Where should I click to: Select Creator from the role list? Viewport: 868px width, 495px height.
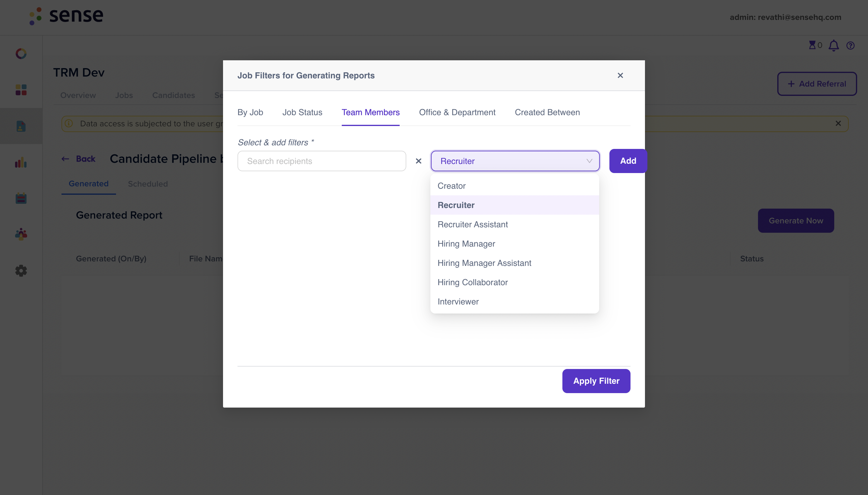tap(451, 186)
